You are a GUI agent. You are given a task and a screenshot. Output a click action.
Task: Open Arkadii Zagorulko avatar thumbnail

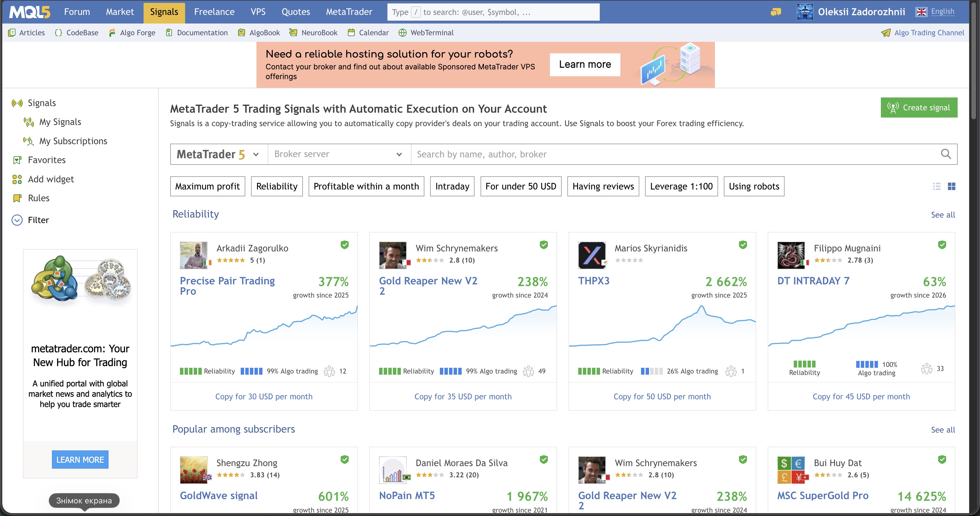(x=194, y=255)
